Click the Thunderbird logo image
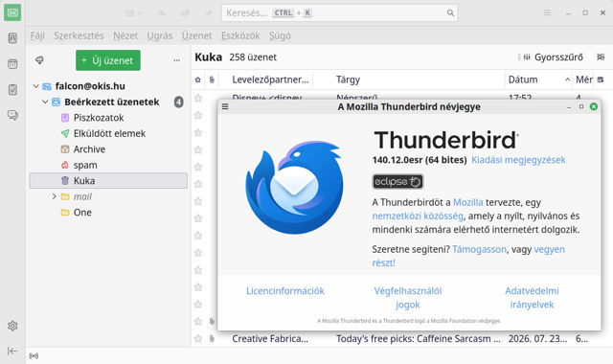The height and width of the screenshot is (364, 613). [295, 188]
